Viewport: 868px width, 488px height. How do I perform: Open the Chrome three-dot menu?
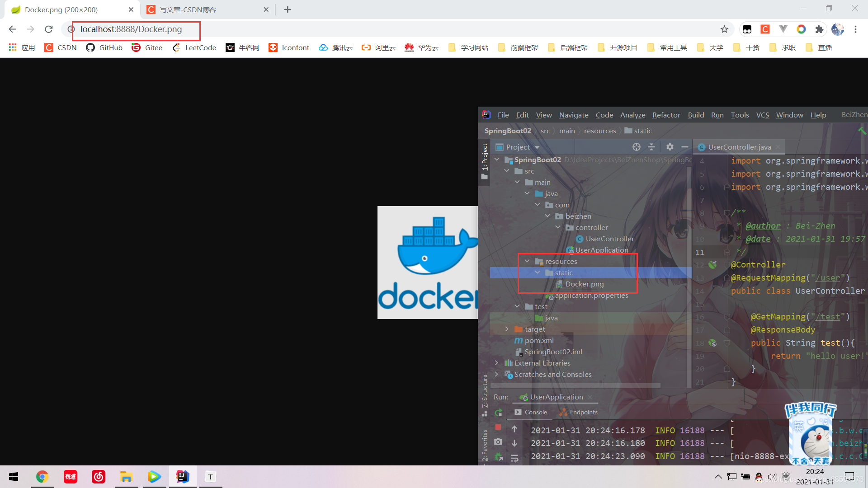tap(855, 29)
